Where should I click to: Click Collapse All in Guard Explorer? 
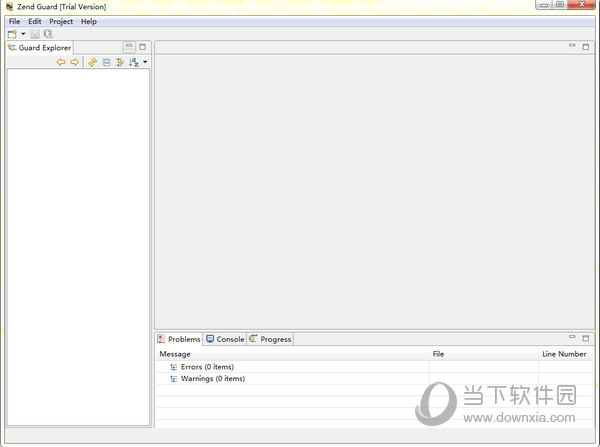[x=106, y=62]
